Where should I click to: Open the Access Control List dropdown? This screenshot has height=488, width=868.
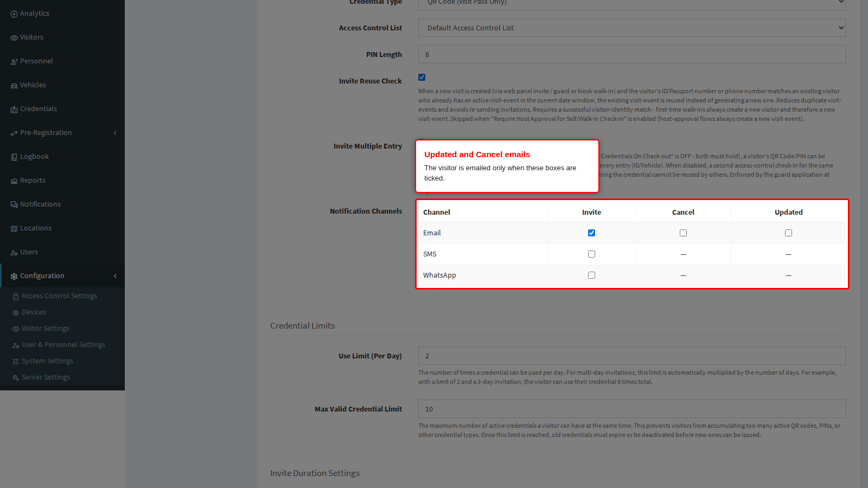632,28
